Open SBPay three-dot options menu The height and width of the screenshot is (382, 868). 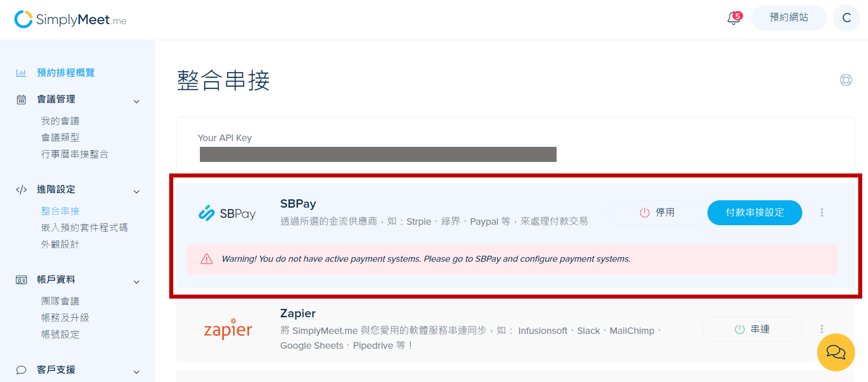(822, 213)
